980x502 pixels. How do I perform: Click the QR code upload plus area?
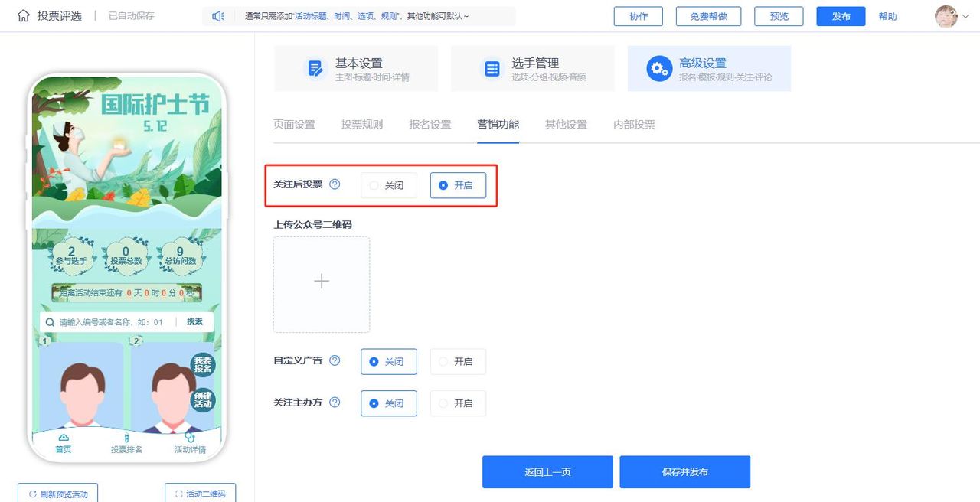coord(322,282)
